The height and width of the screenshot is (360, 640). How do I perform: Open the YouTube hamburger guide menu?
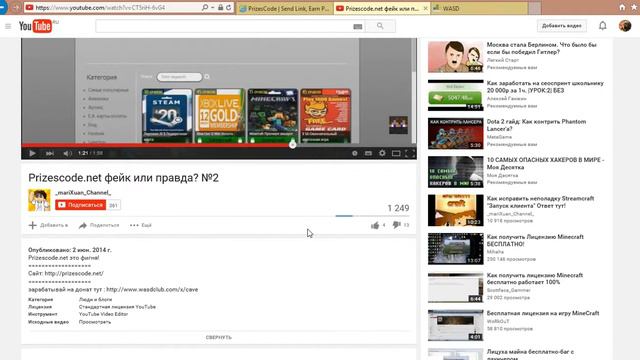coord(8,27)
